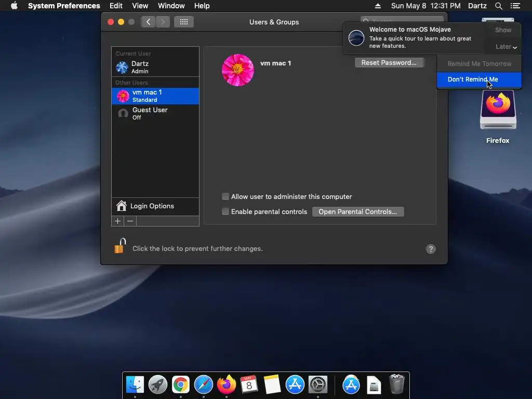532x399 pixels.
Task: Launch Google Chrome from the Dock
Action: (x=180, y=384)
